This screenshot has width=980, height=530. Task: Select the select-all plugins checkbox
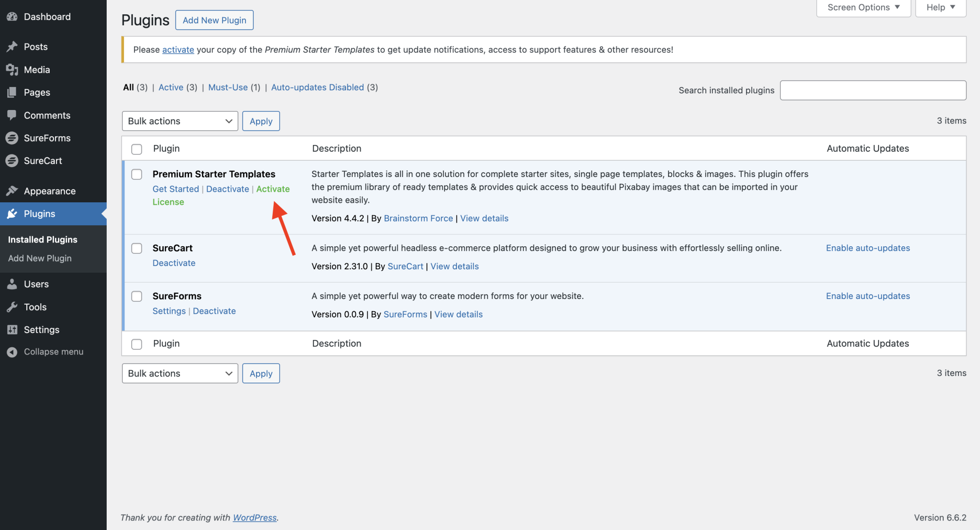[136, 149]
